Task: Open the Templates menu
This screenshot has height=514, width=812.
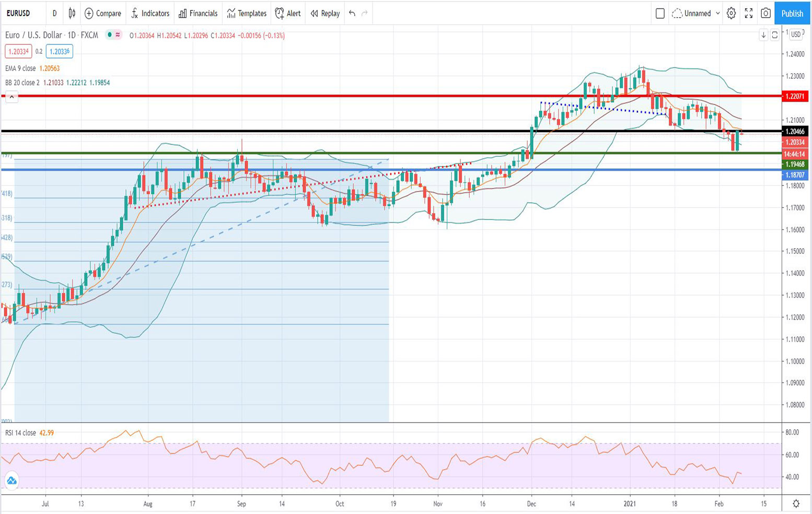Action: coord(247,13)
